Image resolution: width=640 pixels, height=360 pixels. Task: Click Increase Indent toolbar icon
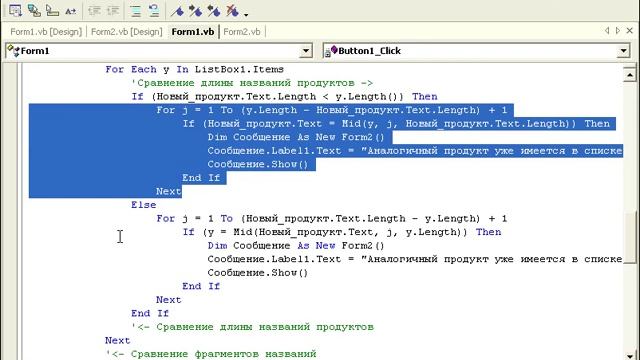pyautogui.click(x=113, y=11)
